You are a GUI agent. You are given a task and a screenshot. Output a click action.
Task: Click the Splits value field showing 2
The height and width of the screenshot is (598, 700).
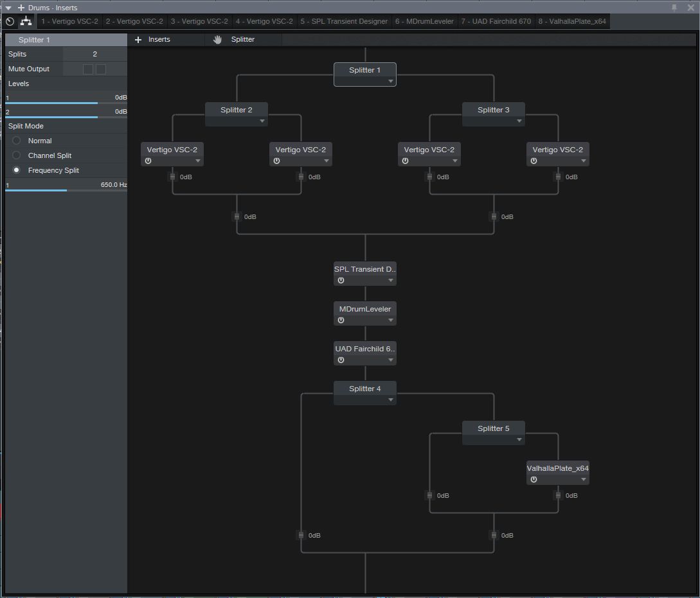click(x=94, y=54)
